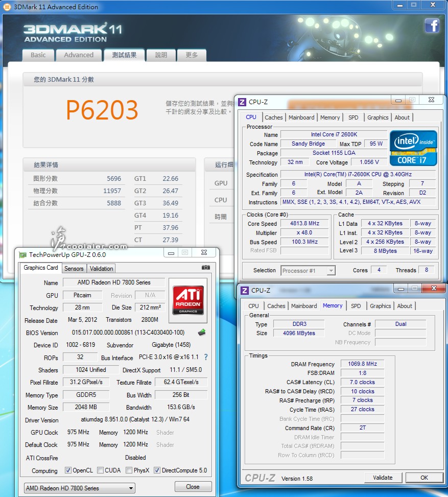Viewport: 448px width, 497px height.
Task: Click the CPU-Z Z icon in upper window
Action: click(x=242, y=102)
